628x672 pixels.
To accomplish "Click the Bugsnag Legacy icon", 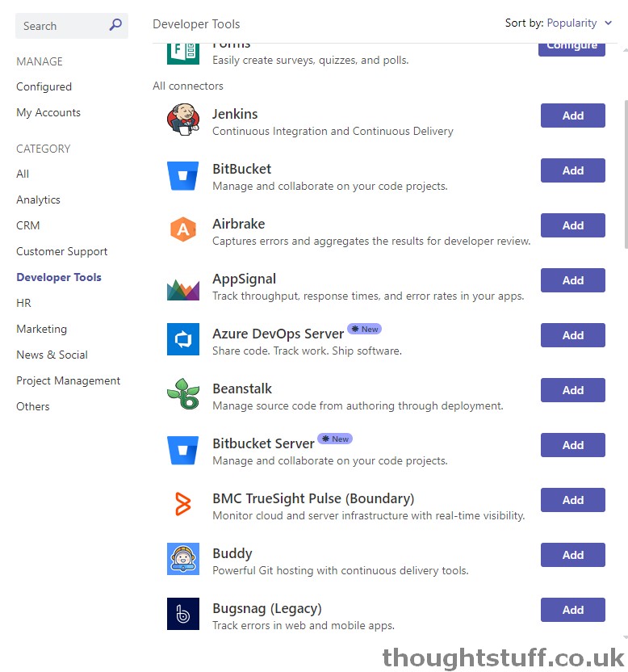I will tap(183, 613).
